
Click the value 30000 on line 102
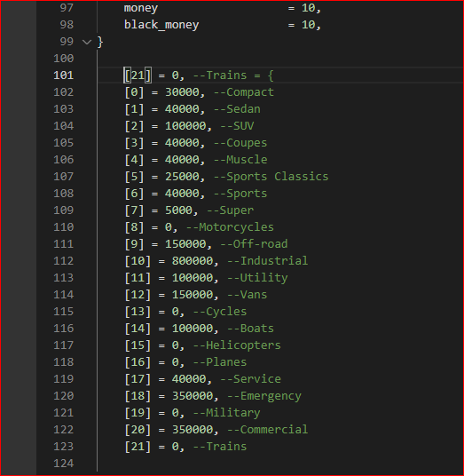tap(182, 92)
